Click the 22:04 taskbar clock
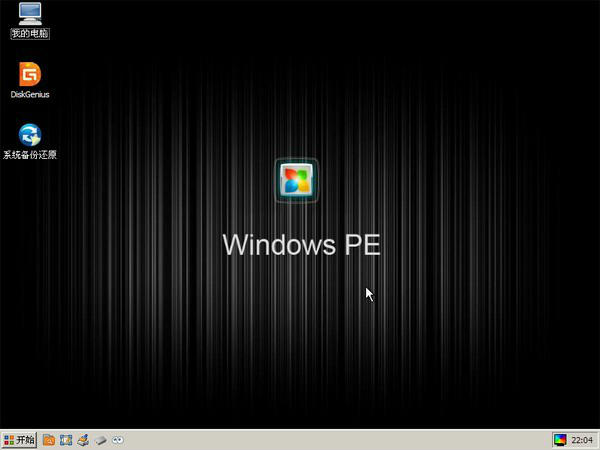600x450 pixels. tap(582, 440)
